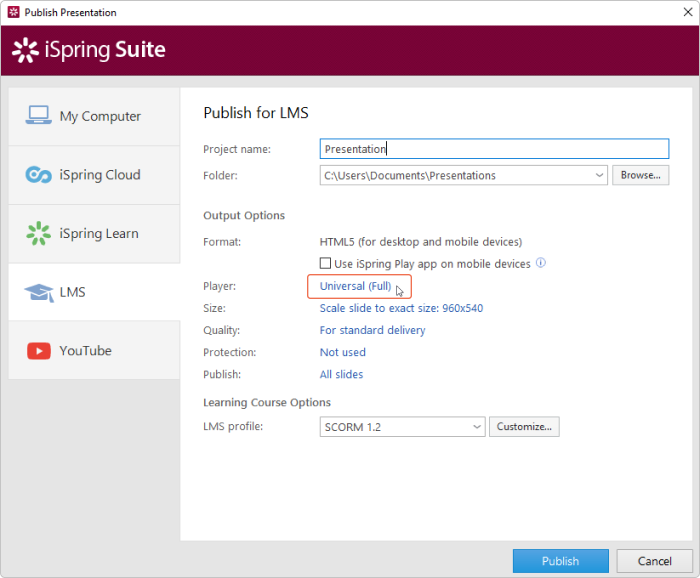
Task: Click the iSpring Cloud icon
Action: (38, 175)
